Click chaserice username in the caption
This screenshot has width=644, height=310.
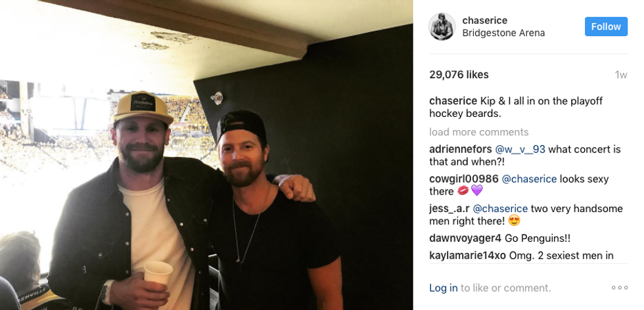click(453, 101)
